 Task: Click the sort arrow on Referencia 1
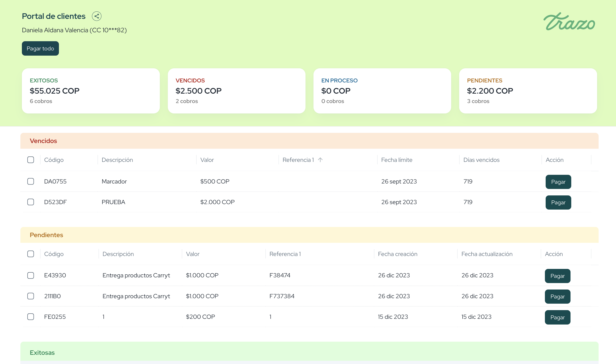click(x=320, y=160)
